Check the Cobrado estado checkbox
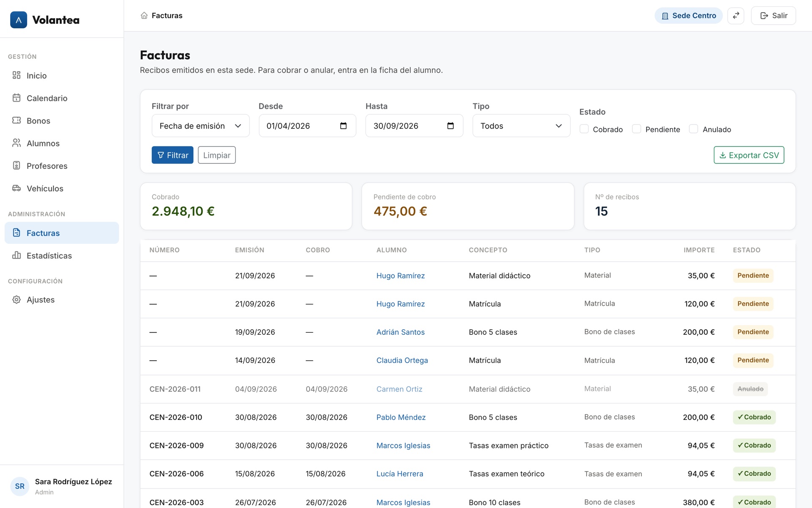Viewport: 812px width, 508px height. (584, 129)
